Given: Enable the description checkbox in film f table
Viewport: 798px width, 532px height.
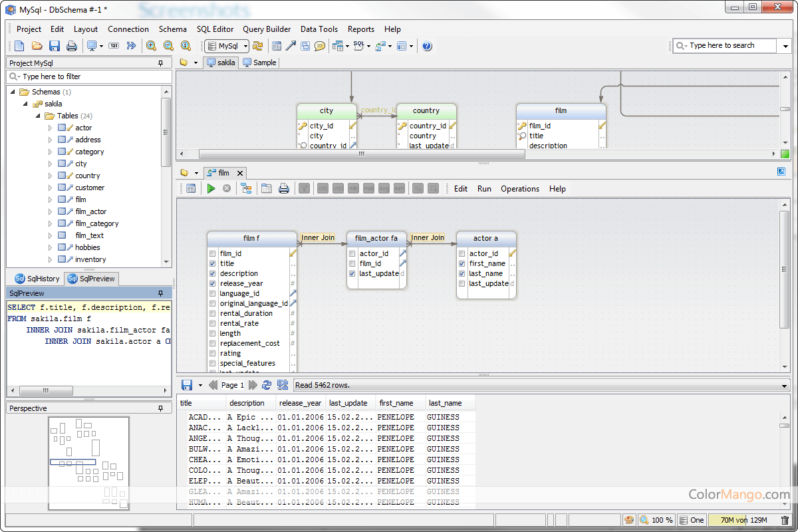Looking at the screenshot, I should [213, 273].
